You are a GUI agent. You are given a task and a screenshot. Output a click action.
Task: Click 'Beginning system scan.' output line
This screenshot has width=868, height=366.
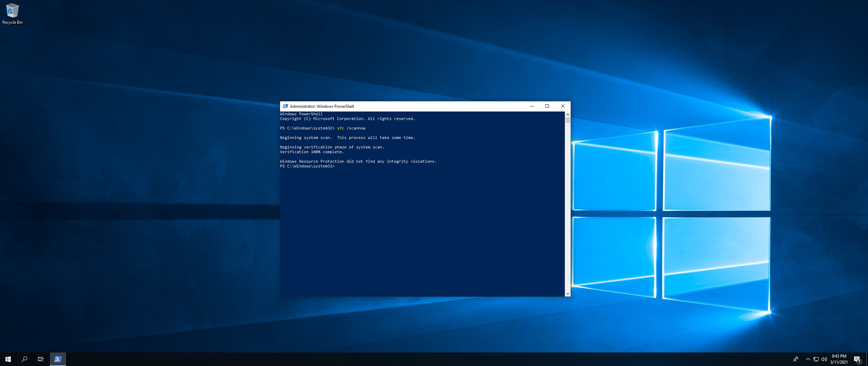[x=348, y=138]
